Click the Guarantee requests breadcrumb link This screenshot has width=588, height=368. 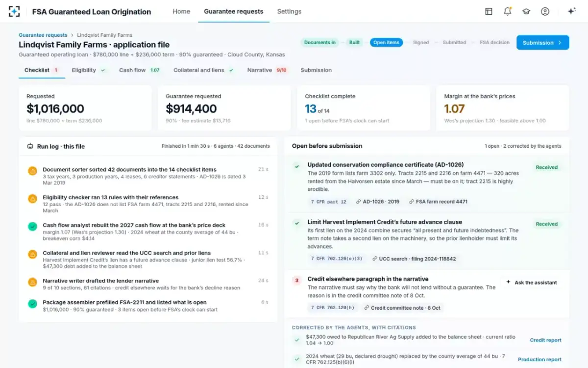43,35
